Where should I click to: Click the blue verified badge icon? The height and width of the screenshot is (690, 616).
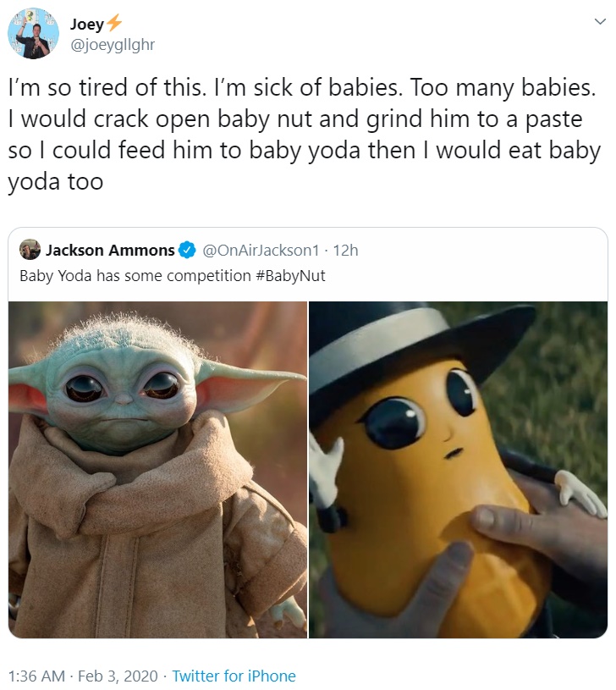click(x=187, y=250)
